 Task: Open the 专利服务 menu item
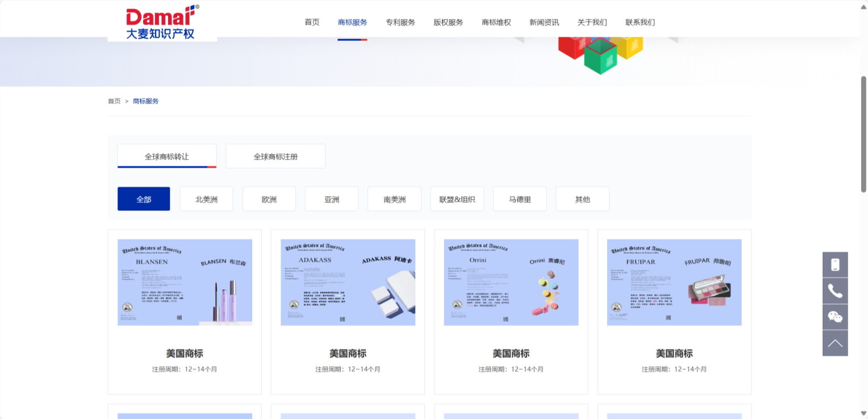[x=400, y=22]
